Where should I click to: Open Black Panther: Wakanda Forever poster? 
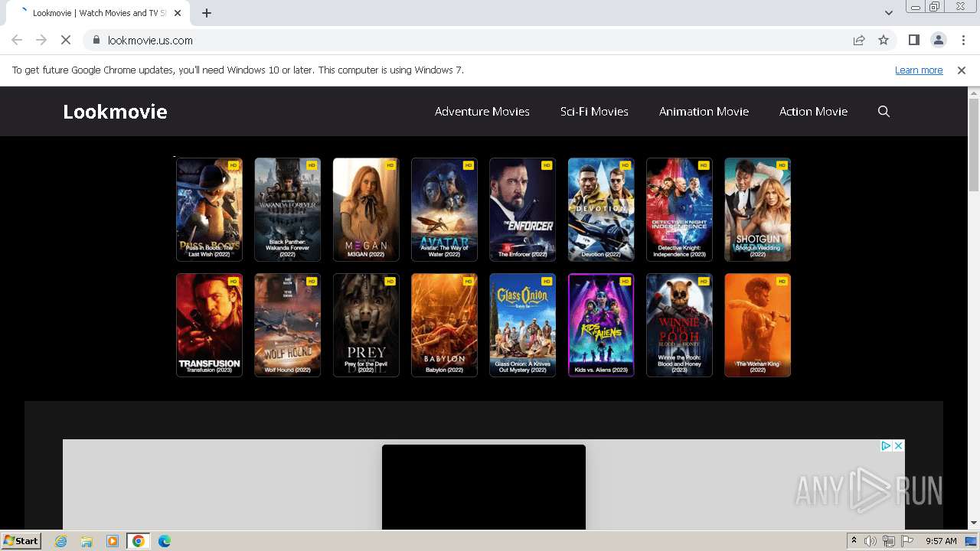coord(288,210)
